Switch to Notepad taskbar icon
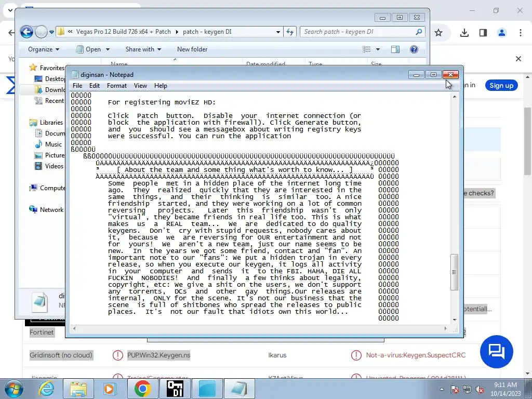532x399 pixels. tap(239, 389)
